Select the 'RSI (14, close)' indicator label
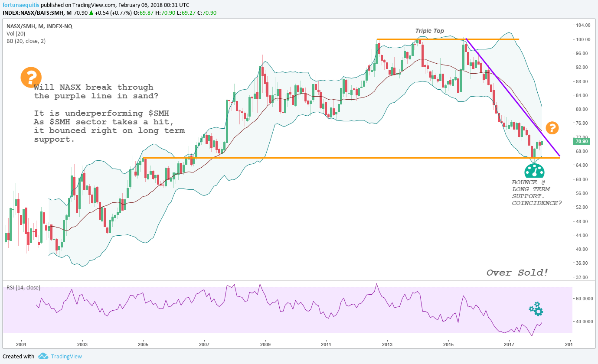The height and width of the screenshot is (364, 598). [x=23, y=288]
